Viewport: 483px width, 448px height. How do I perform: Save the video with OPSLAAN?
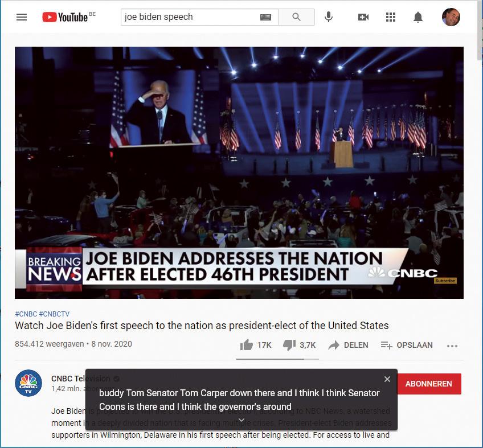[407, 345]
